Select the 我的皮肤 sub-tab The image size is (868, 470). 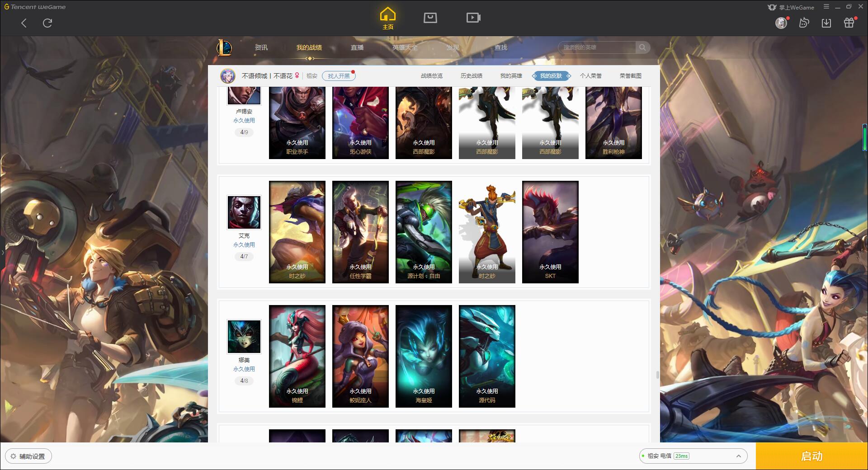pos(551,76)
